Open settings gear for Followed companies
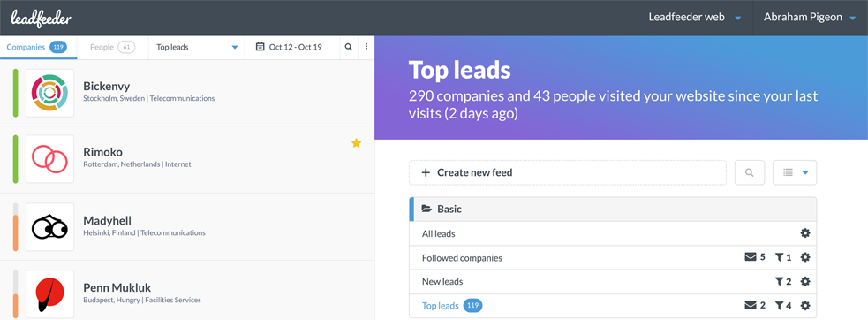 point(805,257)
